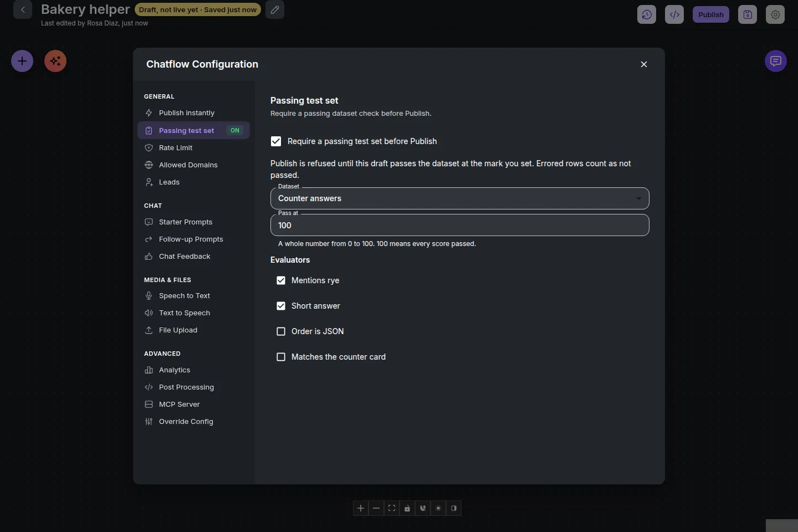
Task: Select the Passing test set sidebar item
Action: [193, 130]
